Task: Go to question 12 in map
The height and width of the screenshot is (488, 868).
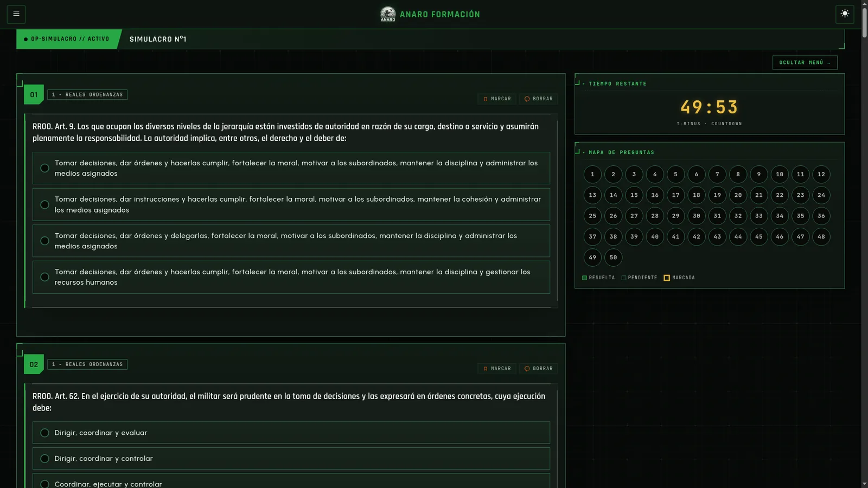Action: coord(821,174)
